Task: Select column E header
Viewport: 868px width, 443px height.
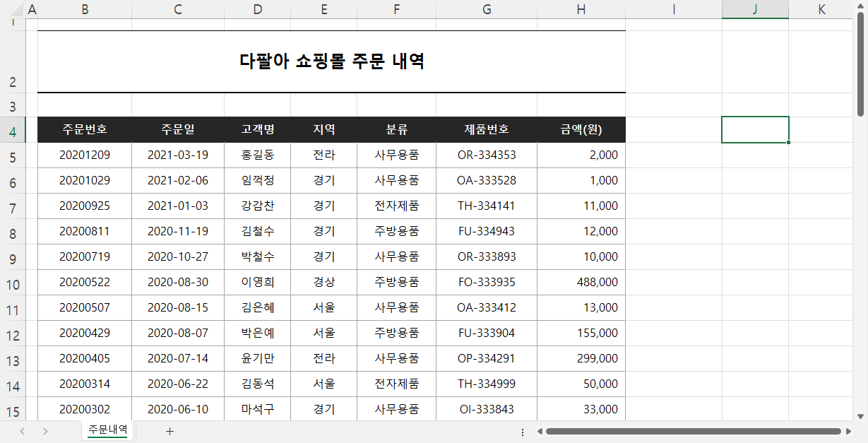Action: tap(324, 9)
